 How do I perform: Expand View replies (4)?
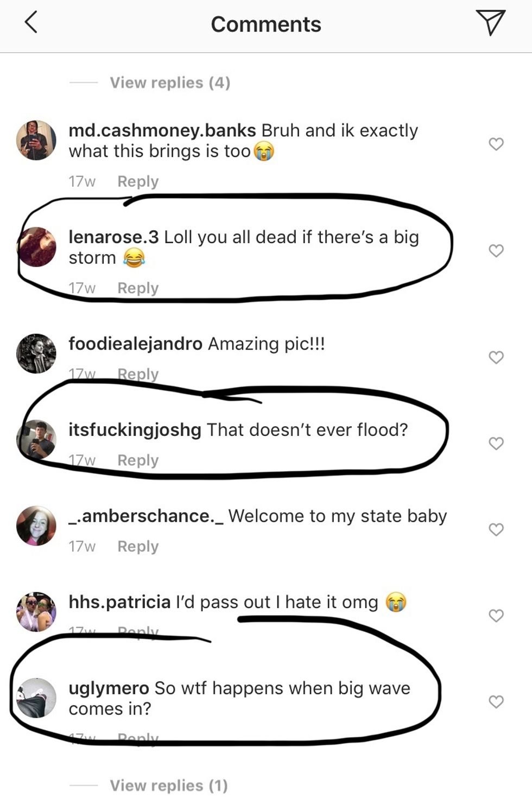pyautogui.click(x=170, y=83)
